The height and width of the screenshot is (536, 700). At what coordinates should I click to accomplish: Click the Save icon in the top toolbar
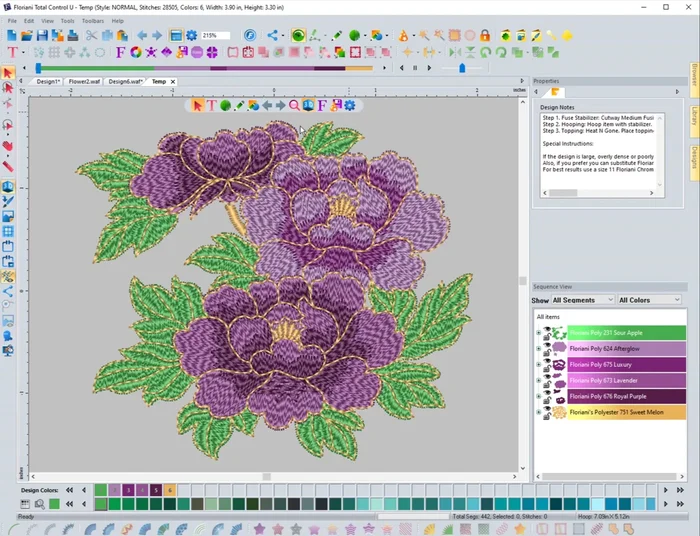point(41,35)
